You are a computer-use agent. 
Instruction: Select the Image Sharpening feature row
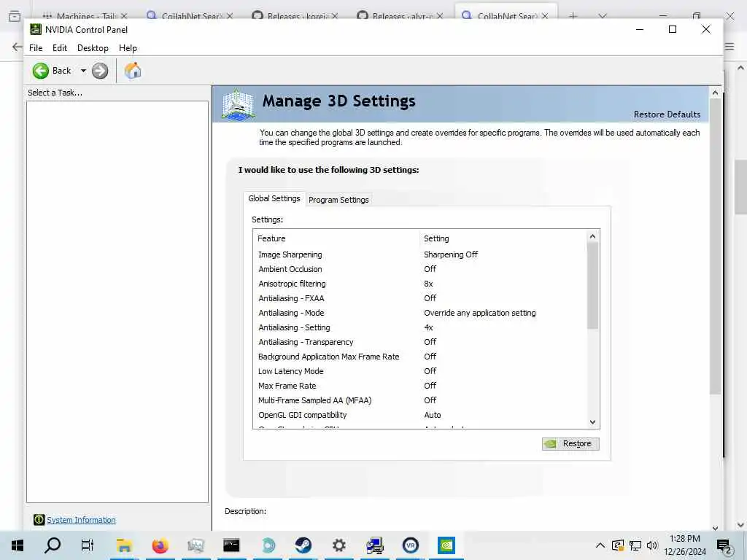420,254
